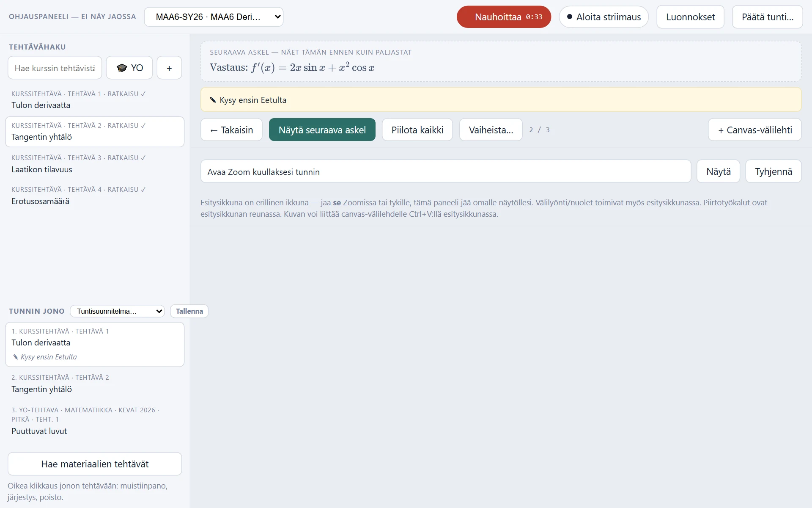The width and height of the screenshot is (812, 508).
Task: Select queue item 3 Puuttuvat luvut
Action: [x=95, y=421]
